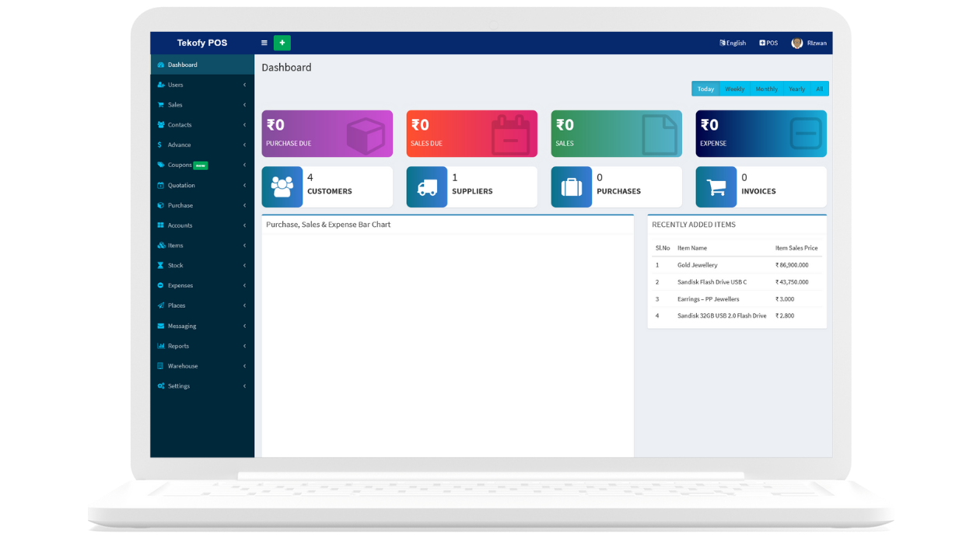
Task: Click the Suppliers truck icon
Action: click(426, 187)
